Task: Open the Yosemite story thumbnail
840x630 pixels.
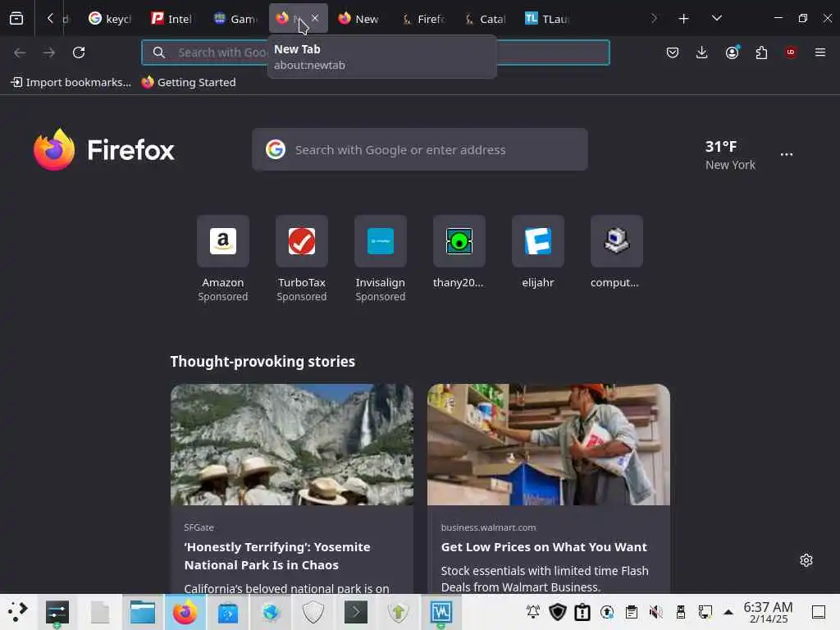Action: 292,445
